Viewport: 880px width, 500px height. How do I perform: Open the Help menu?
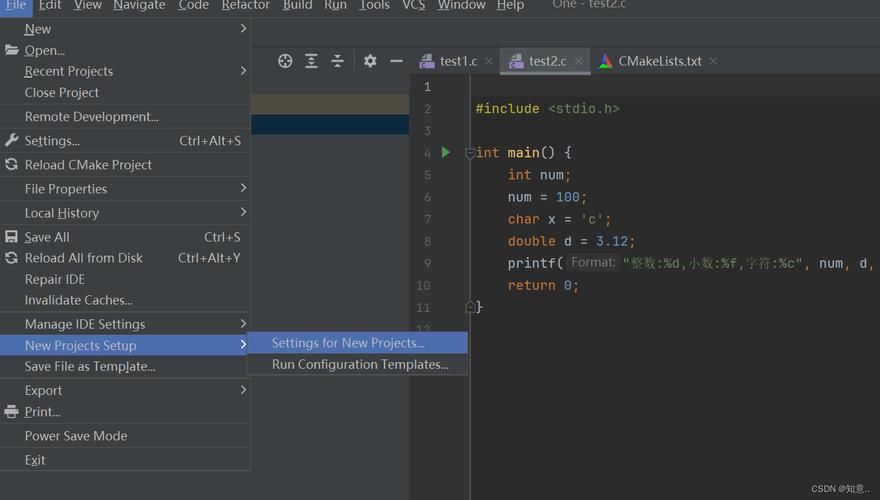point(510,5)
